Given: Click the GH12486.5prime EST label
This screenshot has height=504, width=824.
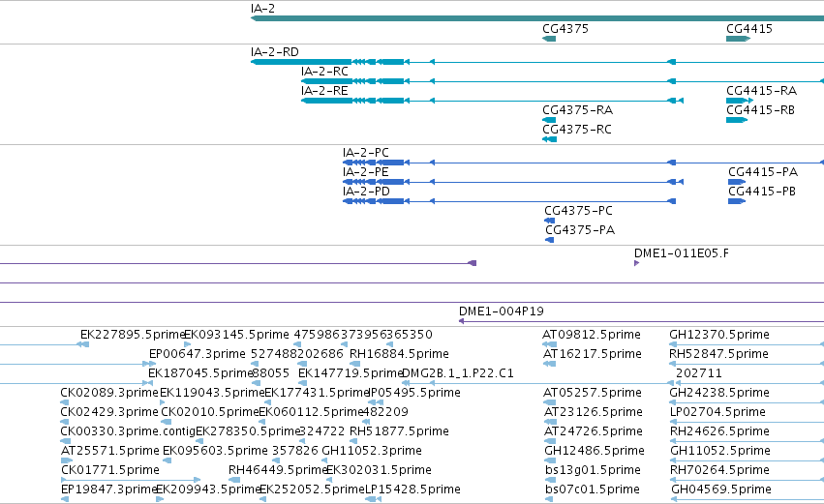Looking at the screenshot, I should tap(595, 452).
